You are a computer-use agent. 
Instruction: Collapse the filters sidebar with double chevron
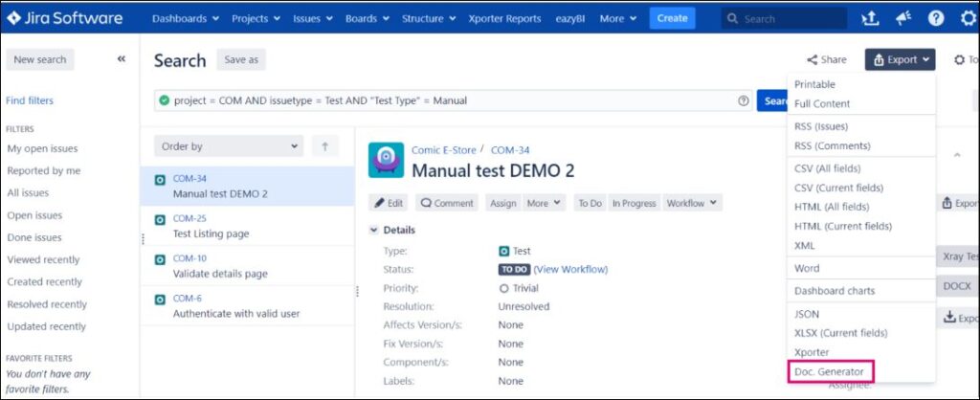pyautogui.click(x=122, y=59)
